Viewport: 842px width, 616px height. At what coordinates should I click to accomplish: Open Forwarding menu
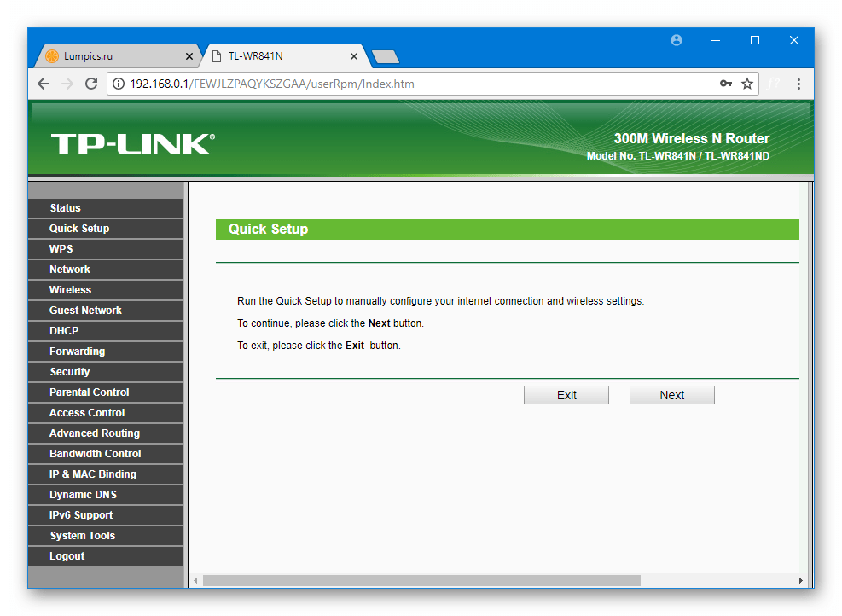106,352
